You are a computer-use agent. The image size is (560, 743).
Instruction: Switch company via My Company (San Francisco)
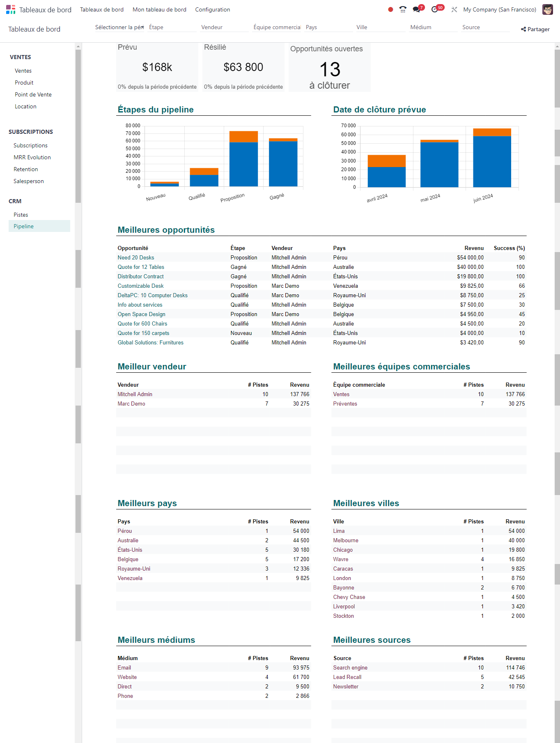tap(499, 9)
